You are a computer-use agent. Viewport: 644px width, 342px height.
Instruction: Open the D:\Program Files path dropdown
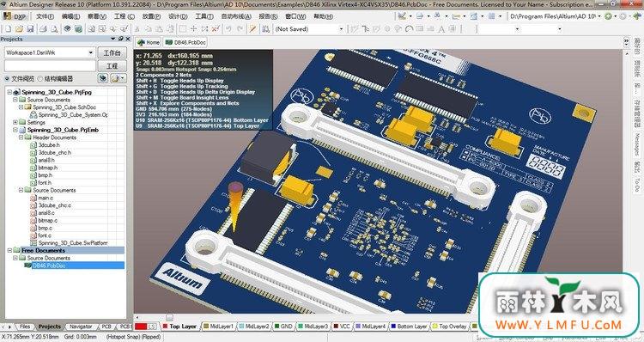[x=599, y=16]
